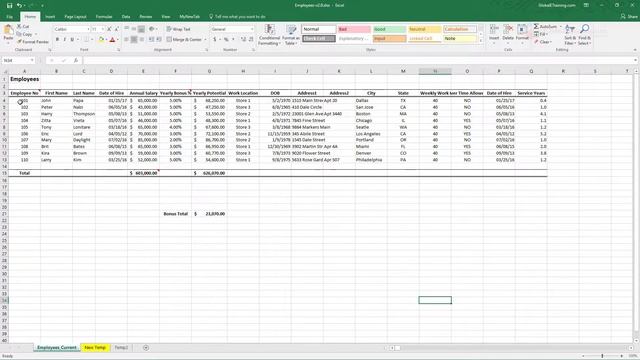Decrease font size with the smaller A icon
The image size is (640, 360).
point(116,29)
